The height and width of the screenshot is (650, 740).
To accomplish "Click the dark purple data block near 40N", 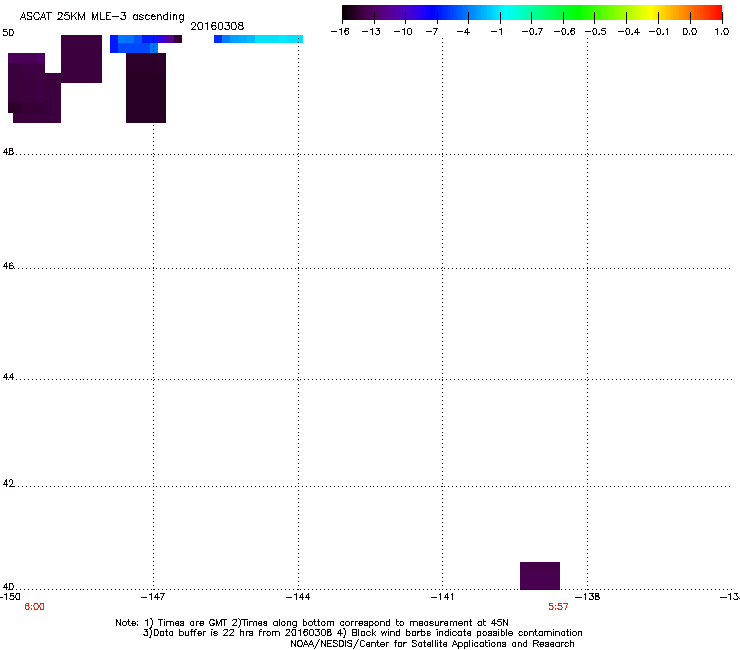I will pos(540,575).
